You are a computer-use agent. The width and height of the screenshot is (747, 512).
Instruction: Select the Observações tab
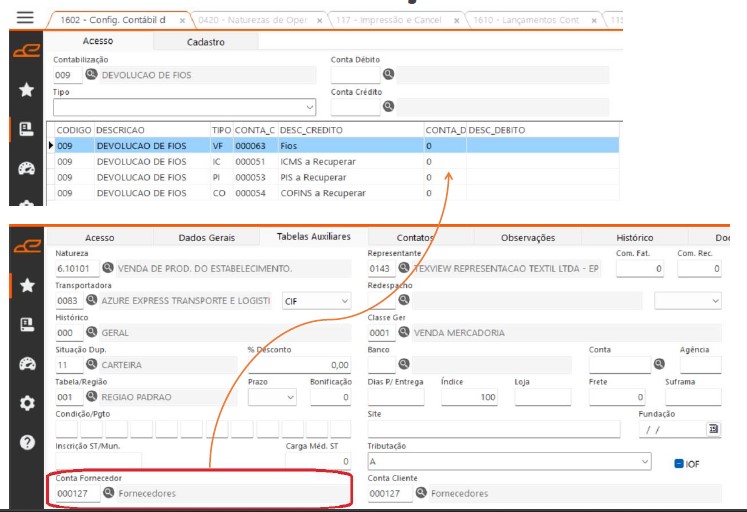pos(527,237)
